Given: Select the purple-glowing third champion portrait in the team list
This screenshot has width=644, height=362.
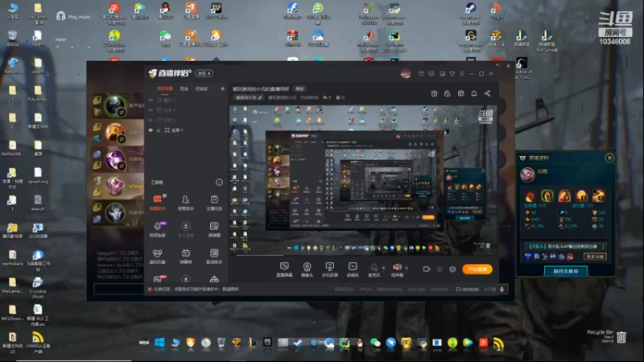Looking at the screenshot, I should point(115,159).
